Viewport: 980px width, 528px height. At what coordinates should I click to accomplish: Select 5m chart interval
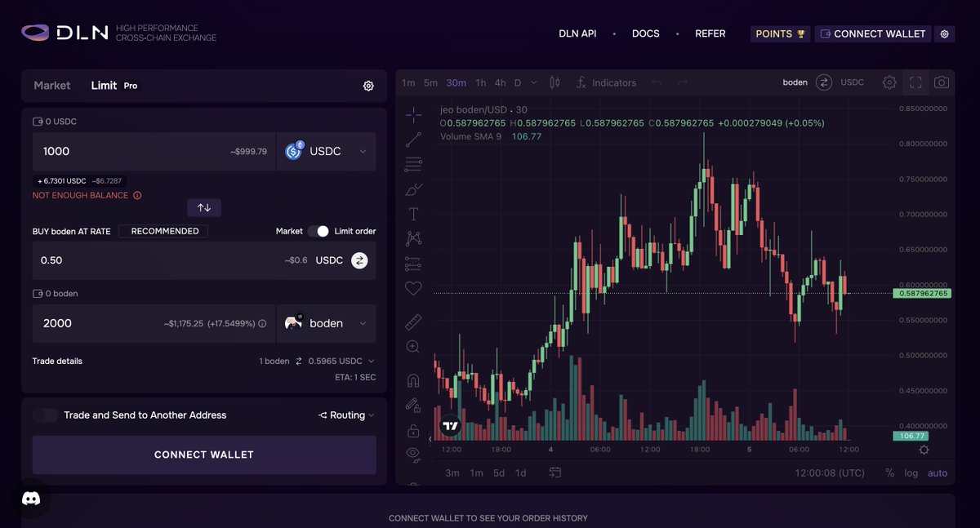[x=430, y=82]
